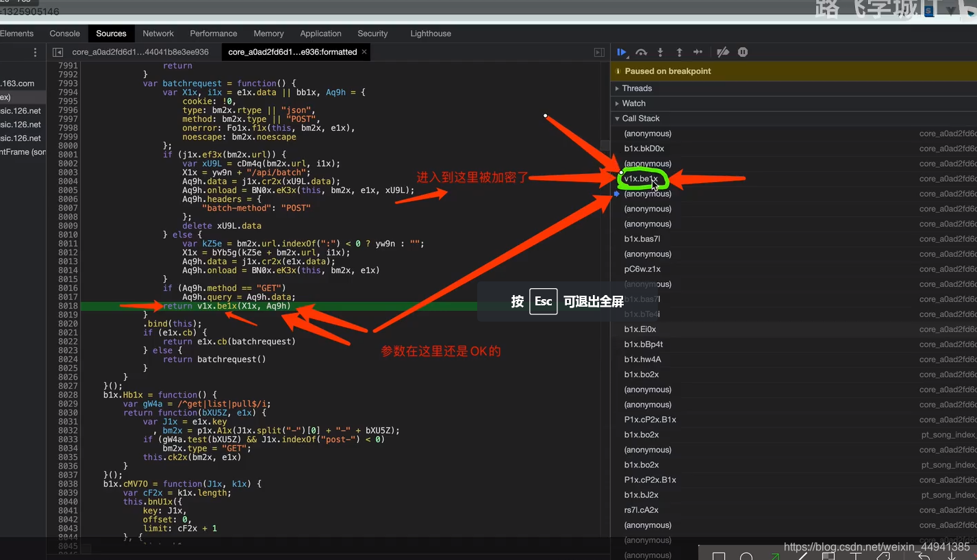Open the Application panel tab
The image size is (977, 560).
coord(320,34)
